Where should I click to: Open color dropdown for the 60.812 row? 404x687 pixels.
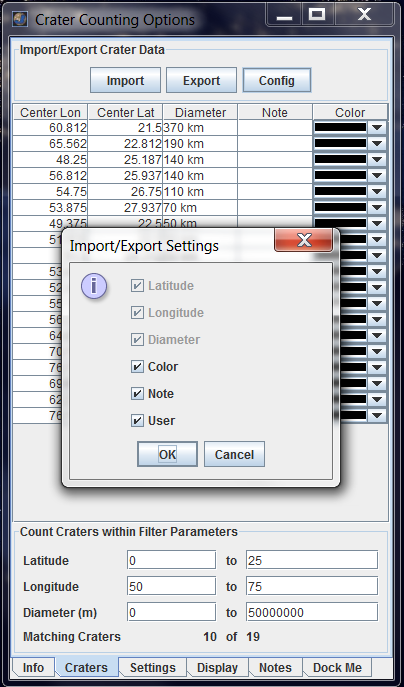point(377,128)
